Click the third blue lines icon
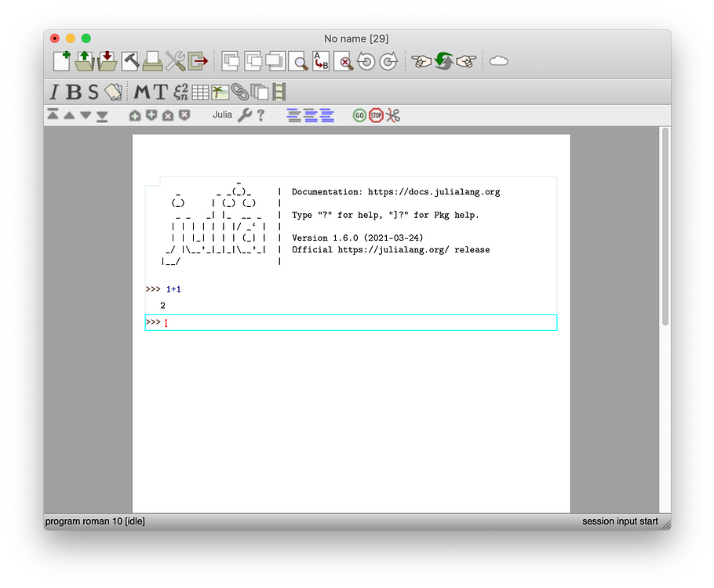The width and height of the screenshot is (714, 588). tap(326, 115)
